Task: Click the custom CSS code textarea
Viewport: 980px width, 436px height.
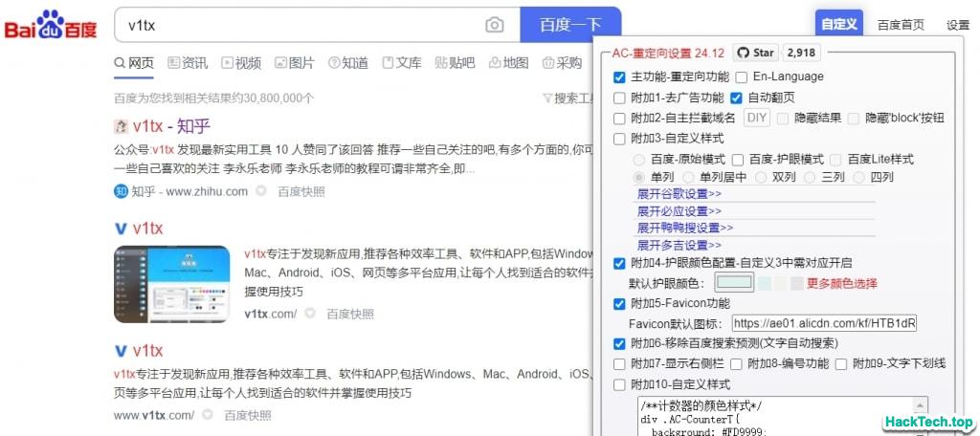Action: (783, 416)
